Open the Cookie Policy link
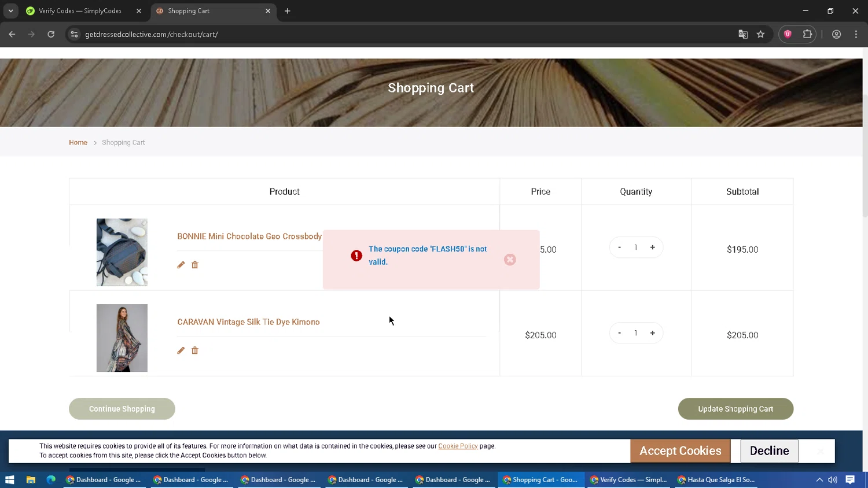This screenshot has height=488, width=868. (x=458, y=446)
